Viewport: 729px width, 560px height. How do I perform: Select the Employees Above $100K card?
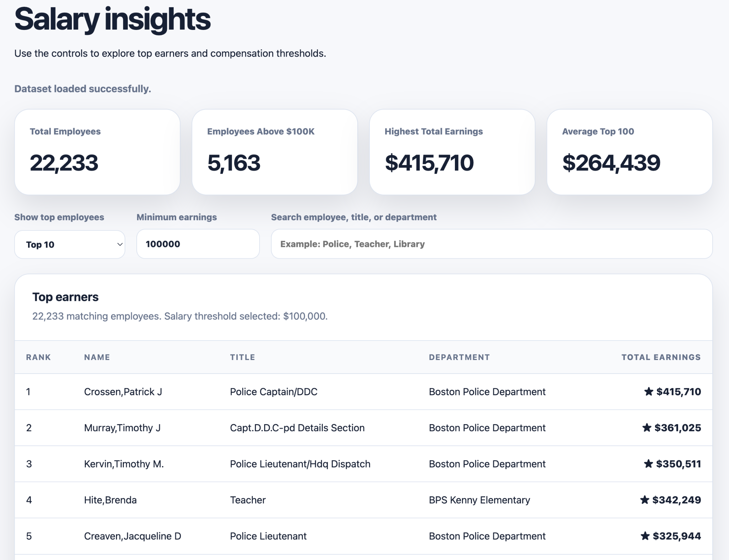[275, 152]
